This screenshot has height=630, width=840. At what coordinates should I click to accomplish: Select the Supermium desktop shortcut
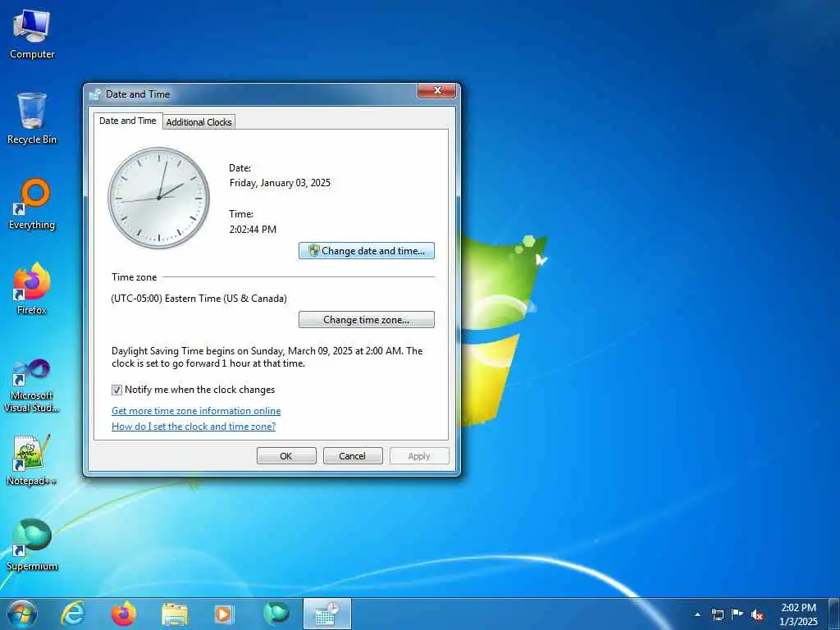click(32, 546)
